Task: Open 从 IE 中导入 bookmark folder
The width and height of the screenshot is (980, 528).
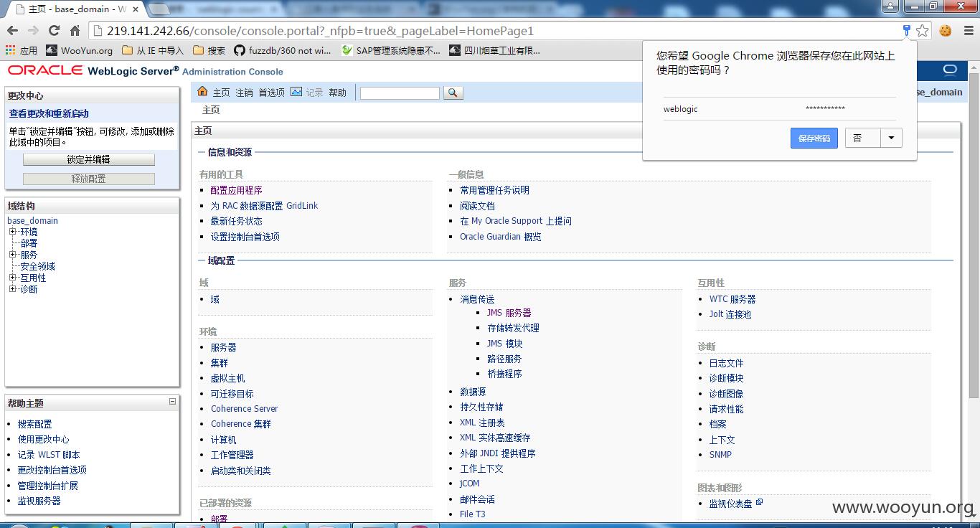Action: [x=153, y=50]
